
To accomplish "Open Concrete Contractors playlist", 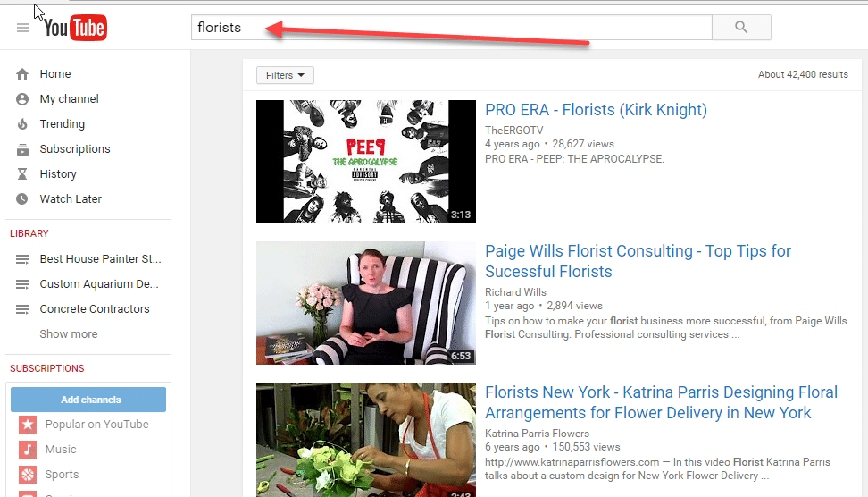I will coord(95,308).
